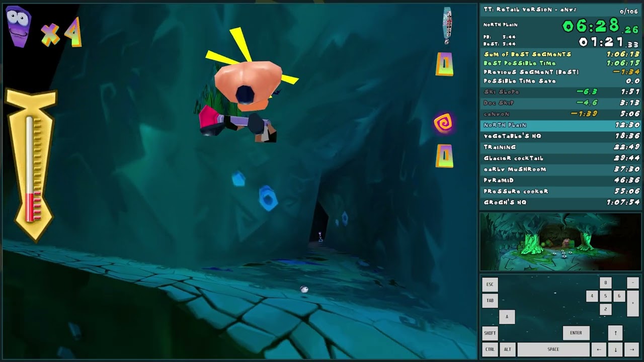Select the Canyon split row
Screen dimensions: 644x362
tap(560, 114)
